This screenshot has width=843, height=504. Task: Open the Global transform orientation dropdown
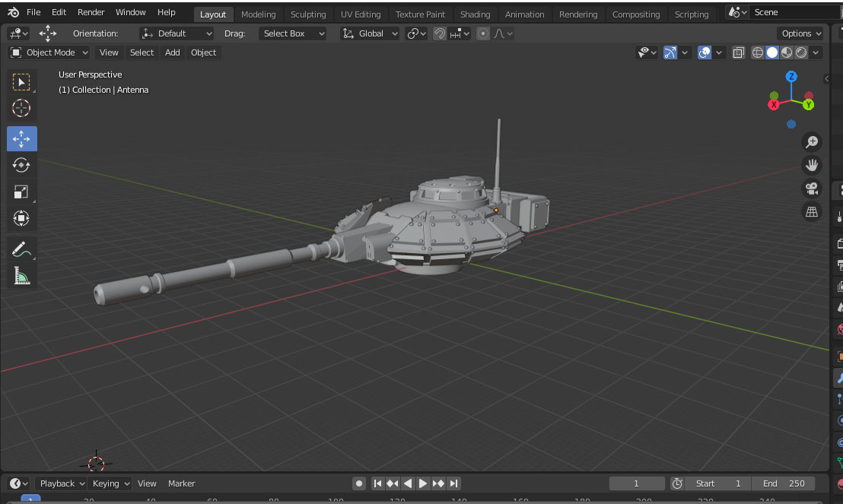click(x=371, y=33)
